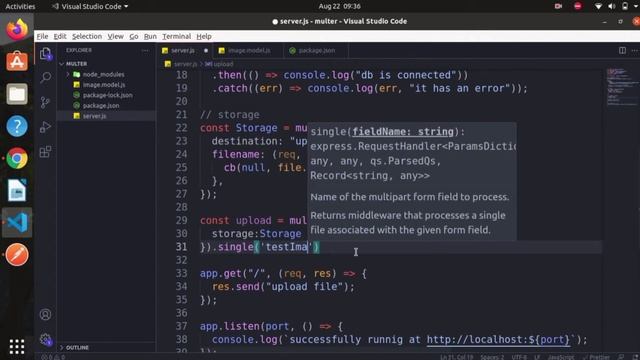Image resolution: width=640 pixels, height=360 pixels.
Task: Open Postman from the dock
Action: point(17,255)
